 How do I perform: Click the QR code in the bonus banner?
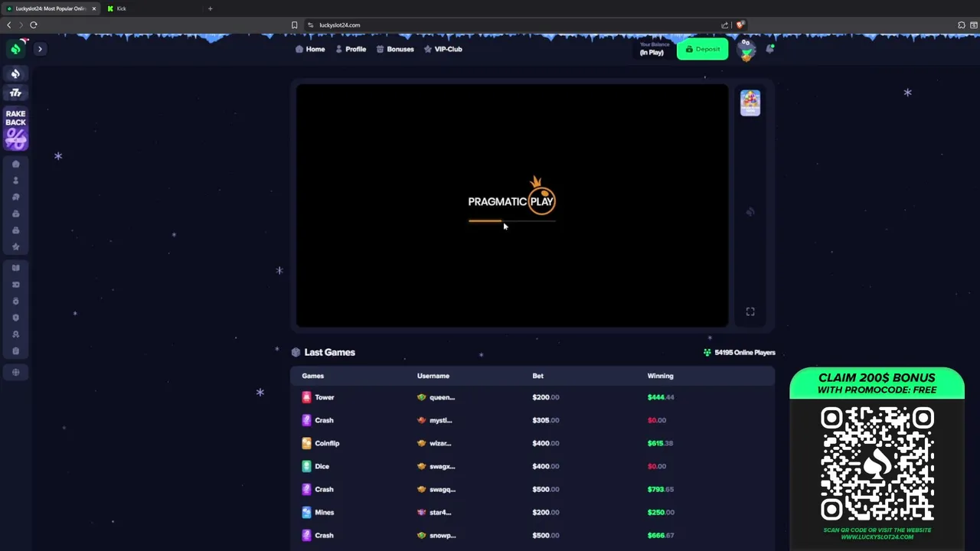coord(877,464)
